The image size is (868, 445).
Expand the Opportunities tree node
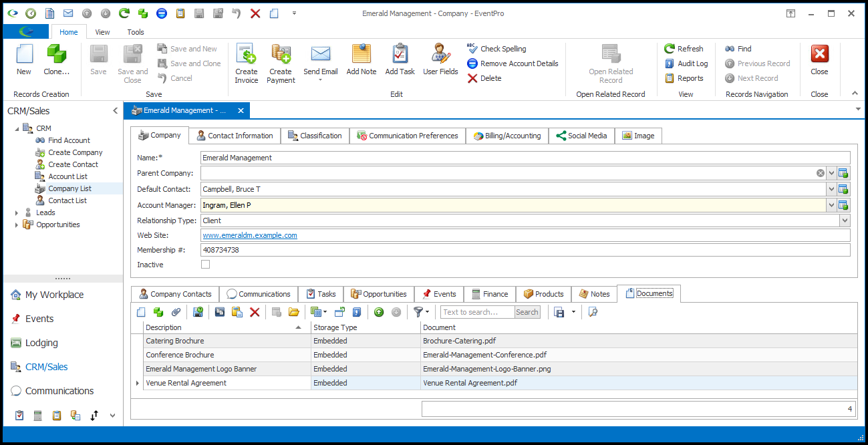pos(17,225)
